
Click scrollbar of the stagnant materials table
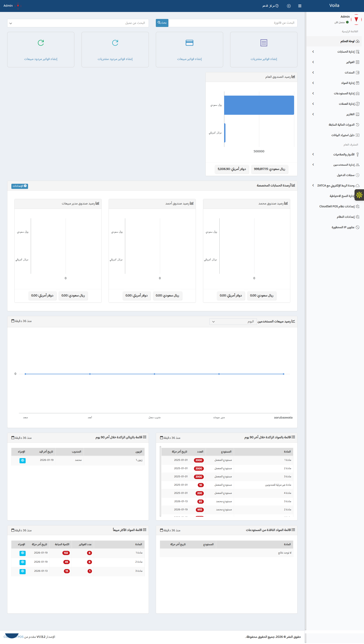point(161,481)
